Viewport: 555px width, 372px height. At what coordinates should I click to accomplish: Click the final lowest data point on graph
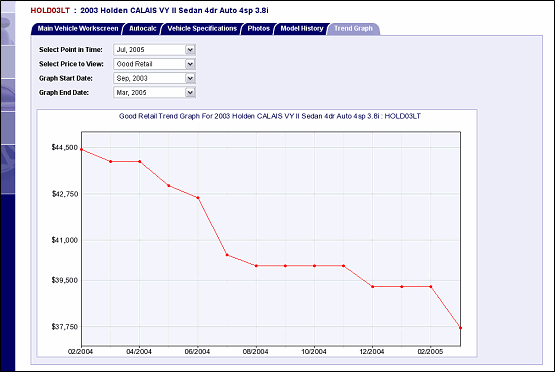click(x=460, y=328)
